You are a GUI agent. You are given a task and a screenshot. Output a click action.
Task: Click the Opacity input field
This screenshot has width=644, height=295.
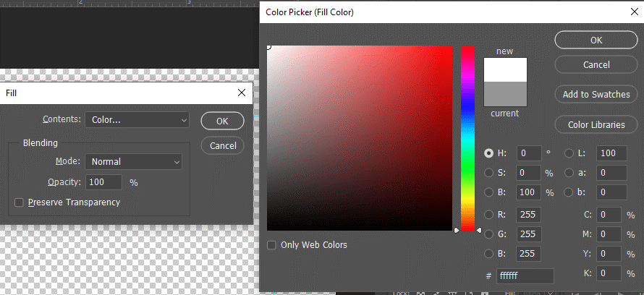(x=104, y=182)
